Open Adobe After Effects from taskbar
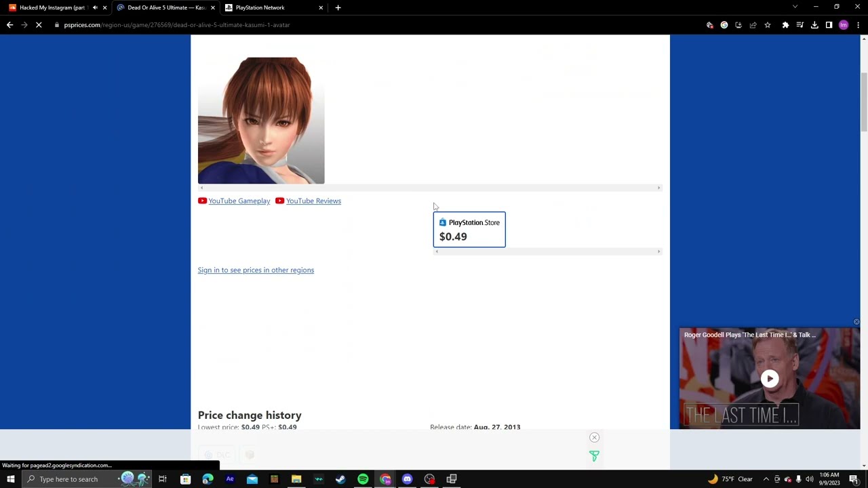 pyautogui.click(x=230, y=479)
